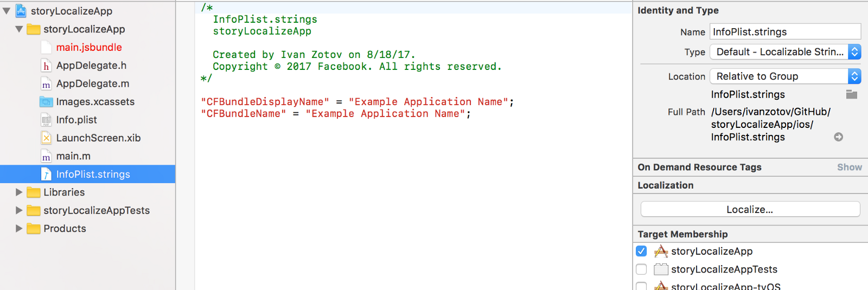868x290 pixels.
Task: Click the LaunchScreen.xib file icon
Action: [47, 138]
